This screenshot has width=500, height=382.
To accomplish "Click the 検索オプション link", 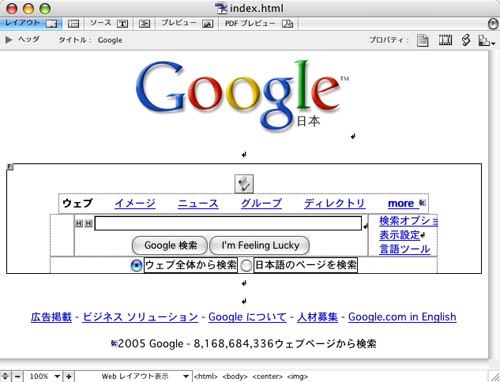I will click(408, 221).
